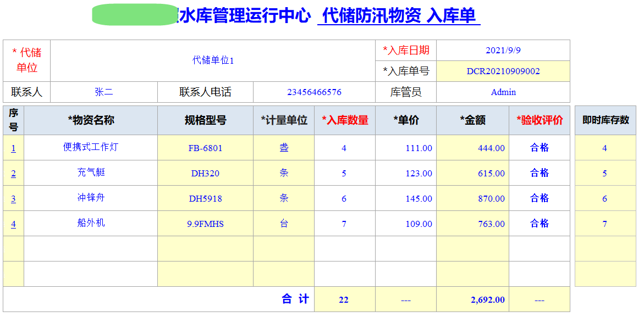This screenshot has width=644, height=317.
Task: Open details for row number 2
Action: coord(12,173)
